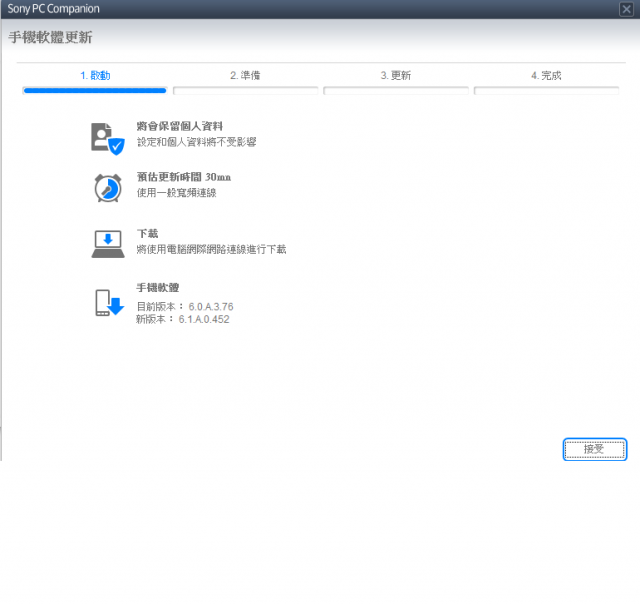This screenshot has width=640, height=604.
Task: Click the 下載 heading text
Action: [x=147, y=233]
